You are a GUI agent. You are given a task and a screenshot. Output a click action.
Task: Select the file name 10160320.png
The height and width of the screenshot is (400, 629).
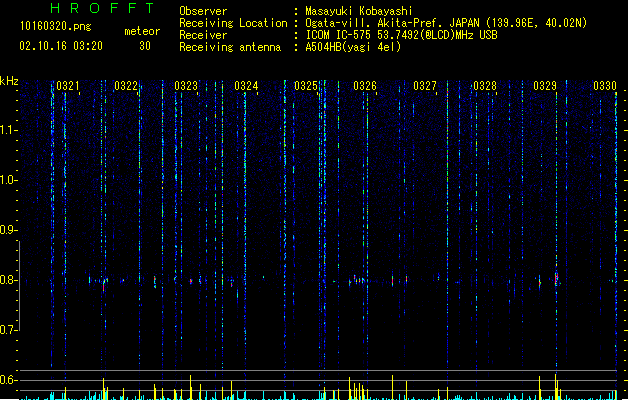(x=56, y=26)
